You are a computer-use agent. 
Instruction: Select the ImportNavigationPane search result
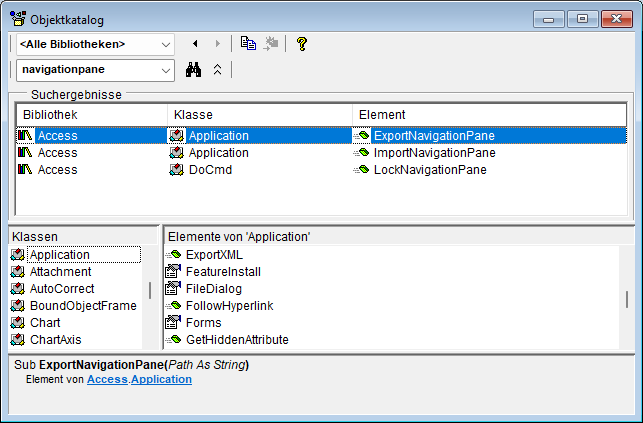tap(434, 153)
